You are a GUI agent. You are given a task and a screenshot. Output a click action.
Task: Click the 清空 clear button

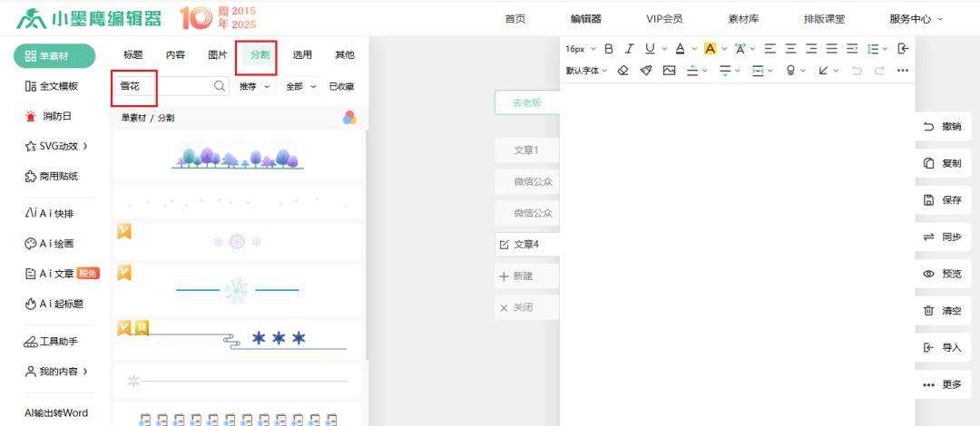coord(943,311)
